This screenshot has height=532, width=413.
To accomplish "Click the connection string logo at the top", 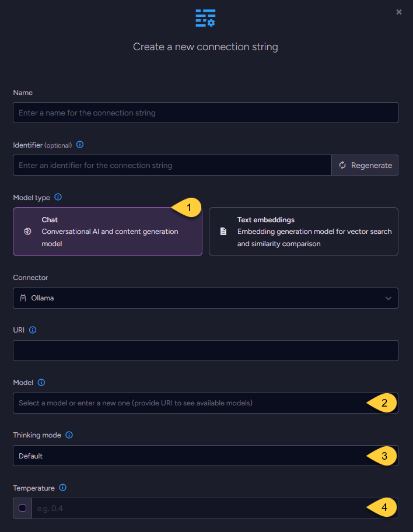I will tap(206, 18).
